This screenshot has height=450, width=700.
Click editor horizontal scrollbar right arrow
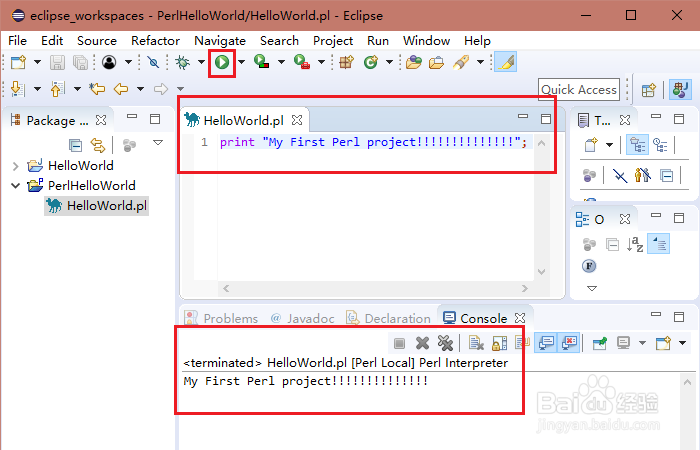(525, 289)
